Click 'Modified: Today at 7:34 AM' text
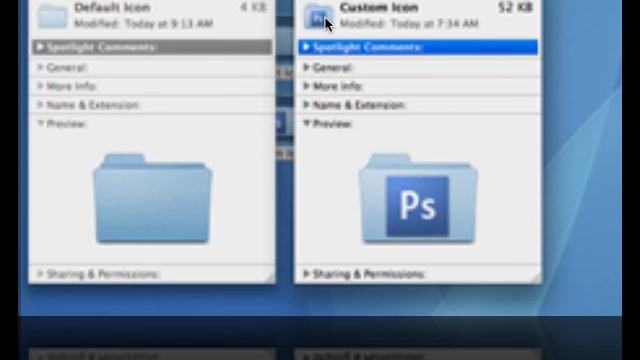The image size is (640, 360). pos(409,24)
